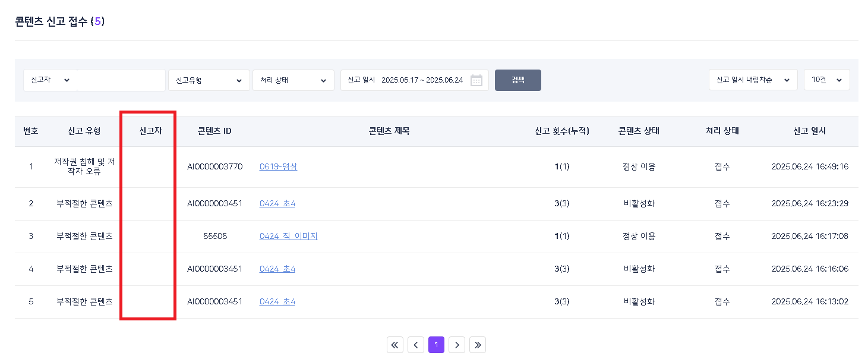This screenshot has width=868, height=362.
Task: Open the 0424_초4 link in row 2
Action: (x=277, y=203)
